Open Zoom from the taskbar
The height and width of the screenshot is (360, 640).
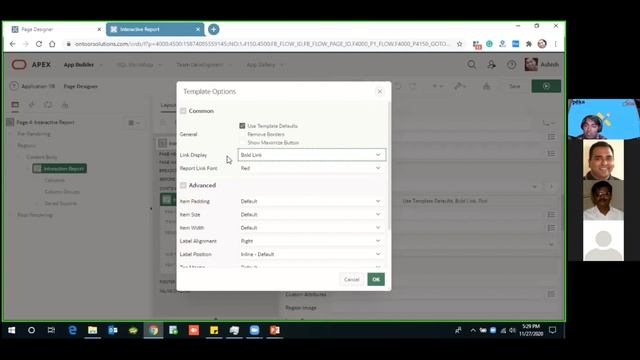(254, 330)
